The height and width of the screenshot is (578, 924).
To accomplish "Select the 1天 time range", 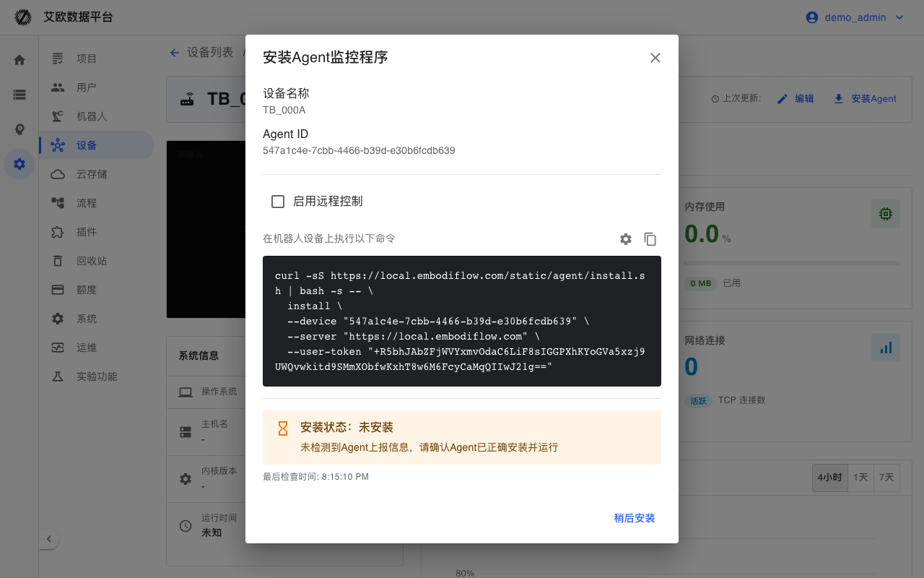I will pyautogui.click(x=860, y=478).
